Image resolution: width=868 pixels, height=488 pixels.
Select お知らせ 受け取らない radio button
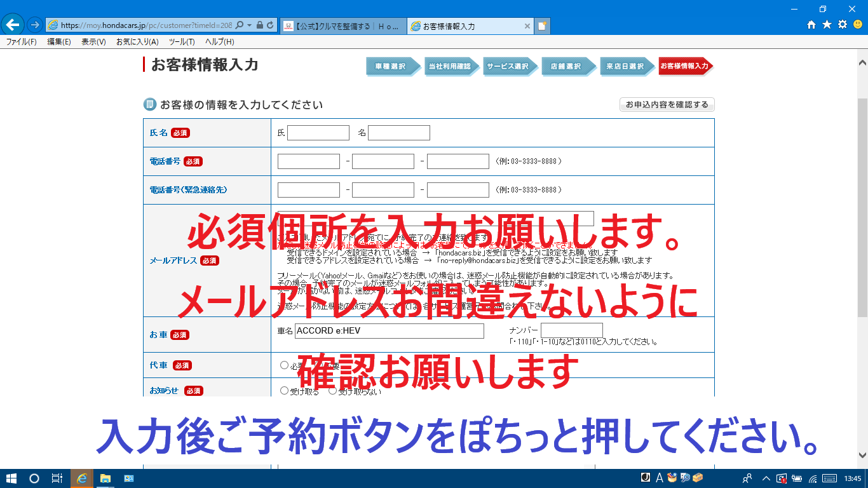click(x=332, y=390)
